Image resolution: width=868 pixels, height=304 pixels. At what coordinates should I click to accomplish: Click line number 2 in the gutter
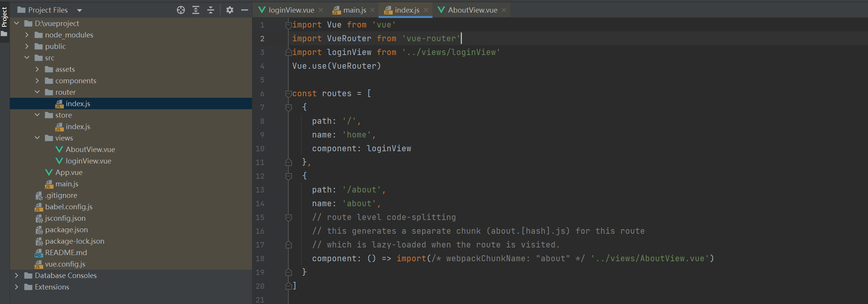262,39
